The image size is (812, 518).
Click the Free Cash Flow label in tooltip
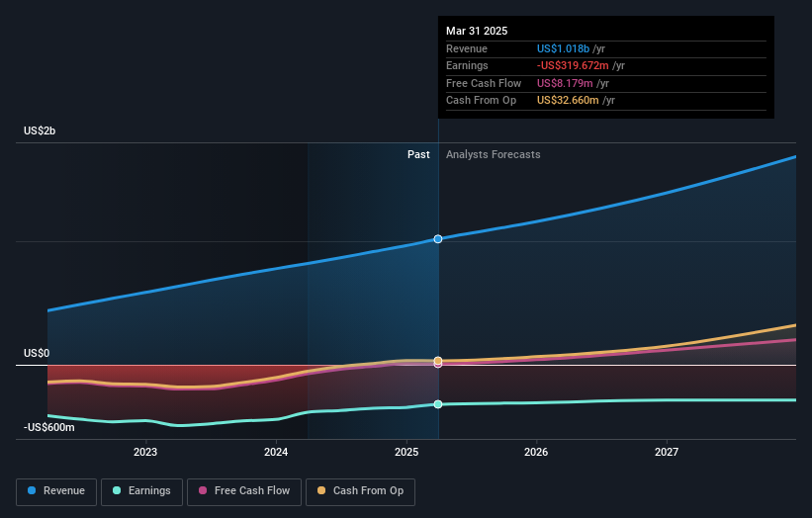484,83
